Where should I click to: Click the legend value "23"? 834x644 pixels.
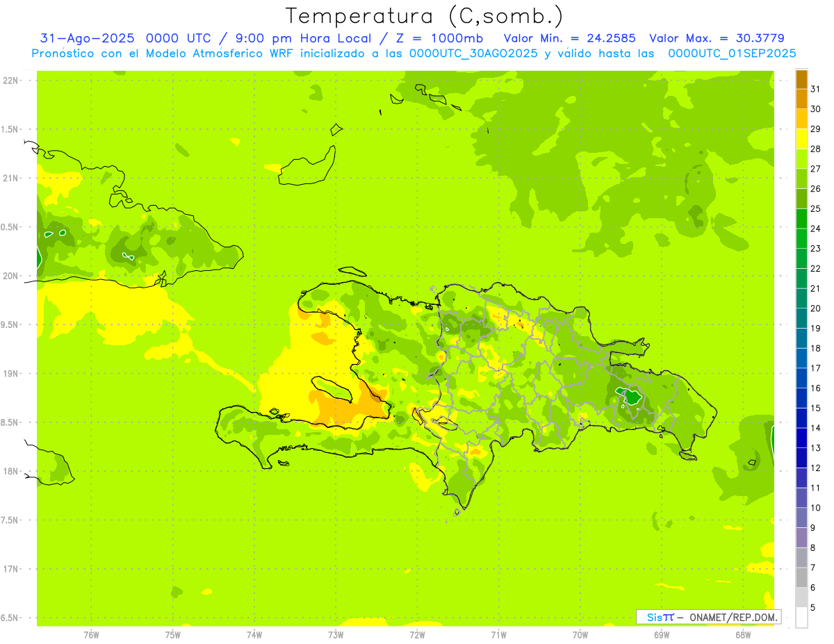click(x=815, y=249)
